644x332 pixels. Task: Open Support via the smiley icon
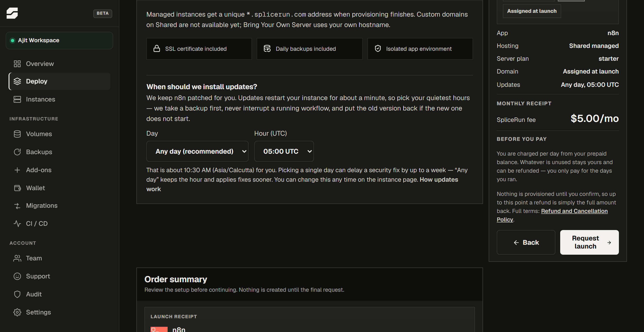pyautogui.click(x=17, y=276)
